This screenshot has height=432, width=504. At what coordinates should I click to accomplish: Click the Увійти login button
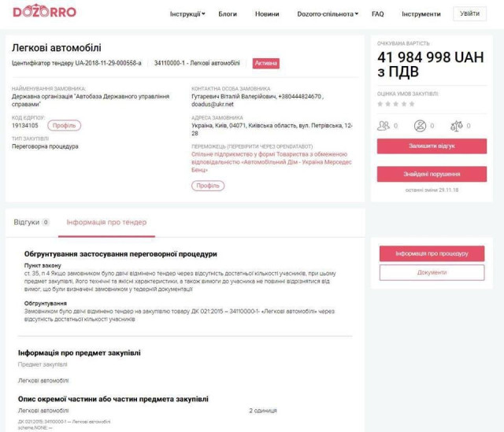469,14
